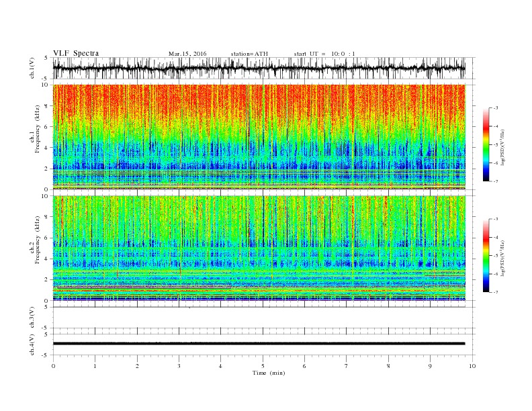Screen dimensions: 532x411
Task: Click time axis tick label "3"
Action: pyautogui.click(x=179, y=366)
